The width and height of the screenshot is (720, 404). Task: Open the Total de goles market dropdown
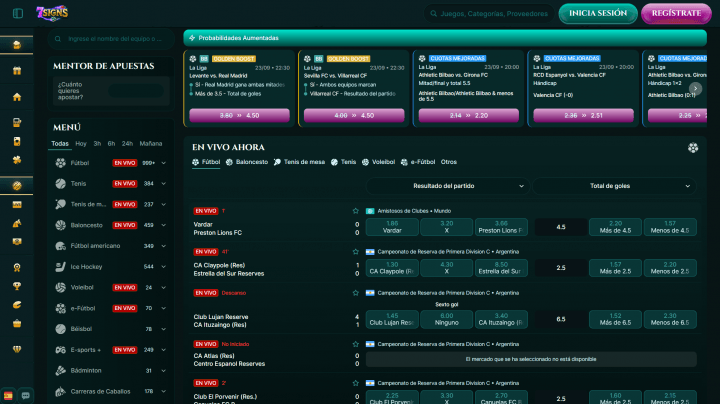614,186
